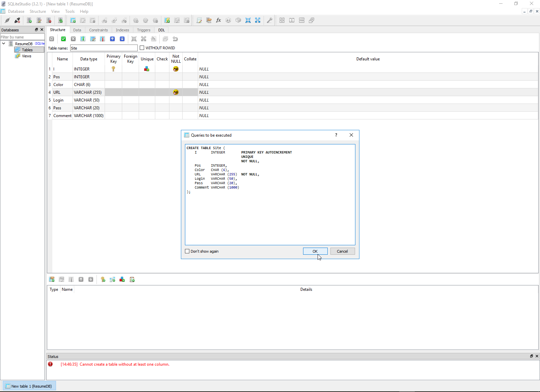Open the Database menu

click(x=16, y=11)
